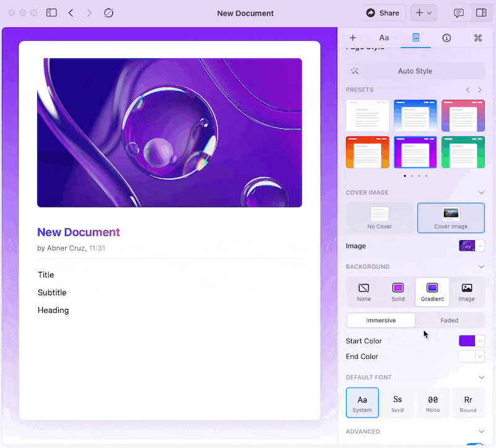Open the End Color white swatch

coord(467,356)
